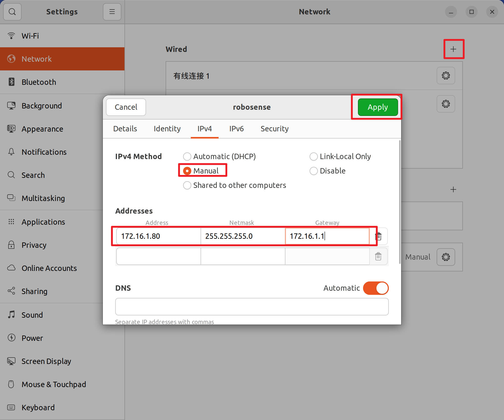
Task: Click the search icon in Settings header
Action: (x=12, y=12)
